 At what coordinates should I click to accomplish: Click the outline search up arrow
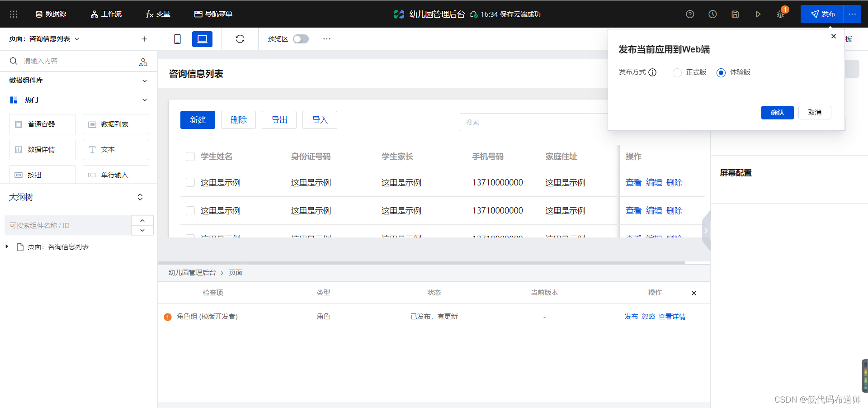click(x=142, y=220)
